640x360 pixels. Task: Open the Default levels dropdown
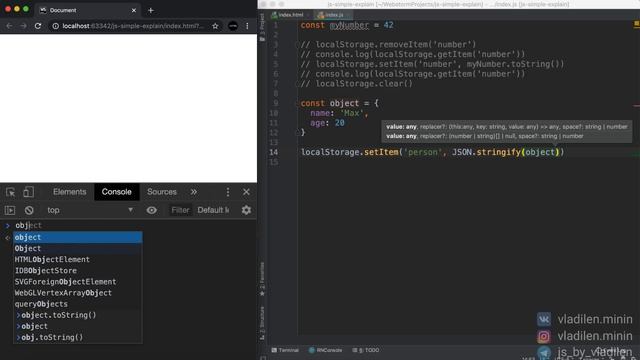(213, 210)
